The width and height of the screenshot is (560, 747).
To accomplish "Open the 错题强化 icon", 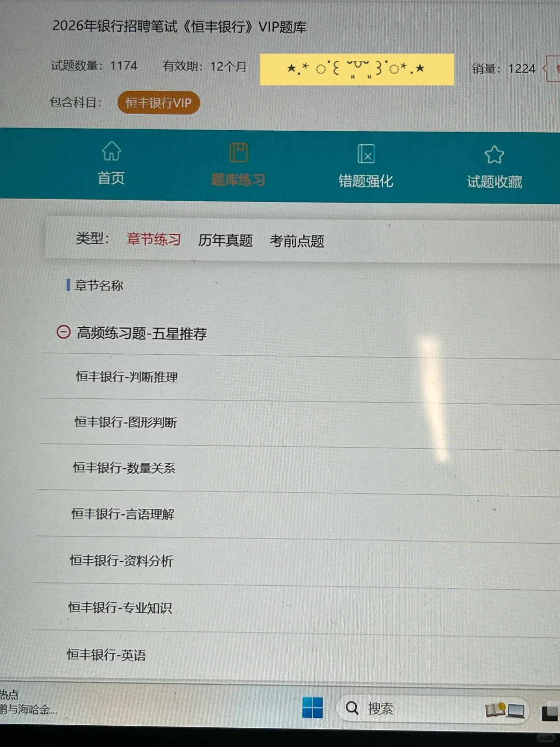I will click(x=366, y=154).
